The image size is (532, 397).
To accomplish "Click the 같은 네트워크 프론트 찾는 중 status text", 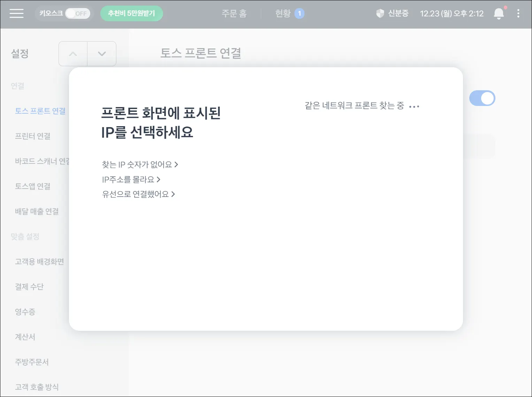I will (x=354, y=106).
